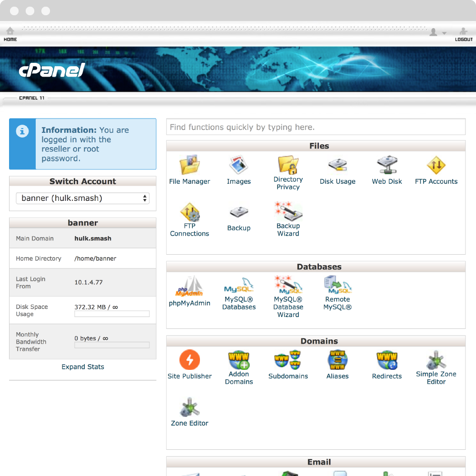Click the Disk Space Usage progress bar
This screenshot has height=476, width=476.
coord(112,314)
